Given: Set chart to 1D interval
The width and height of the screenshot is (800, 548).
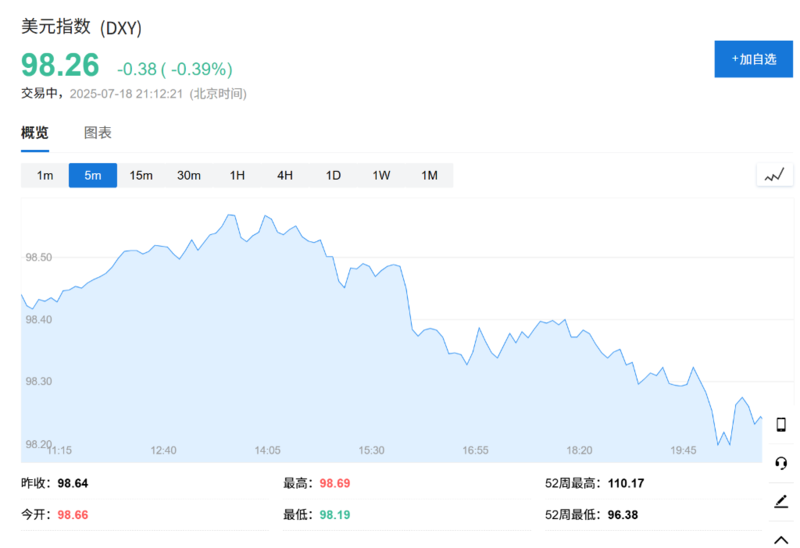Looking at the screenshot, I should click(333, 176).
